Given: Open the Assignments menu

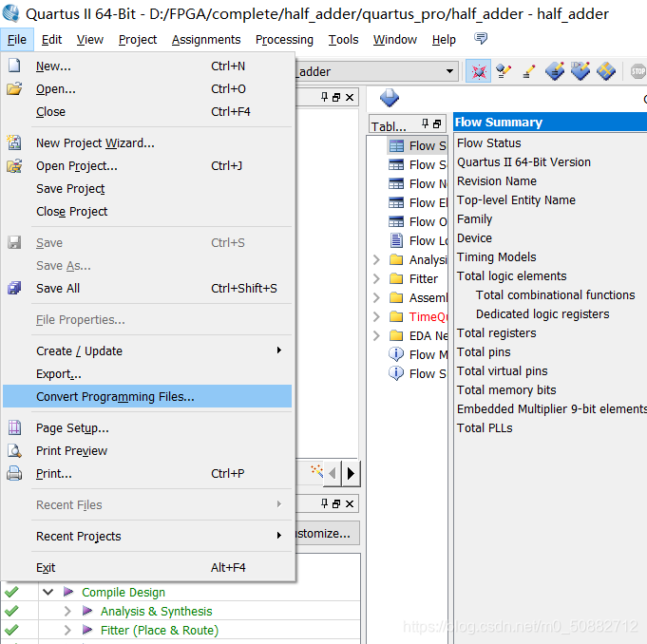Looking at the screenshot, I should coord(206,40).
